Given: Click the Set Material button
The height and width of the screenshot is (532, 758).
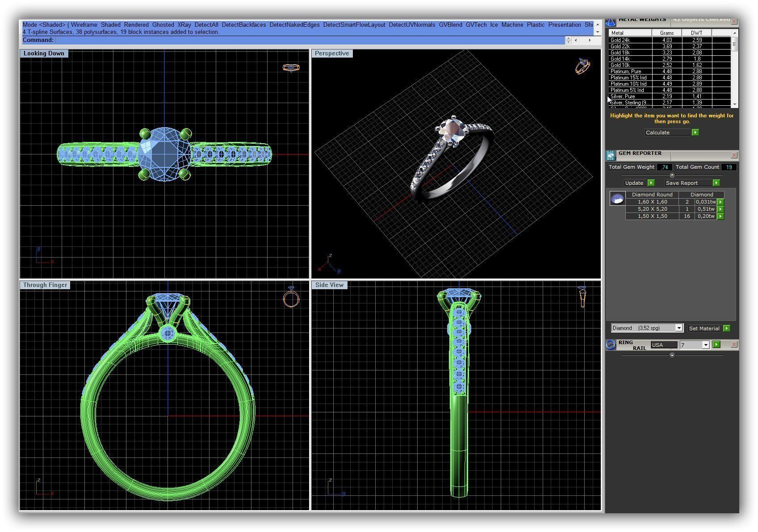Looking at the screenshot, I should [x=705, y=328].
